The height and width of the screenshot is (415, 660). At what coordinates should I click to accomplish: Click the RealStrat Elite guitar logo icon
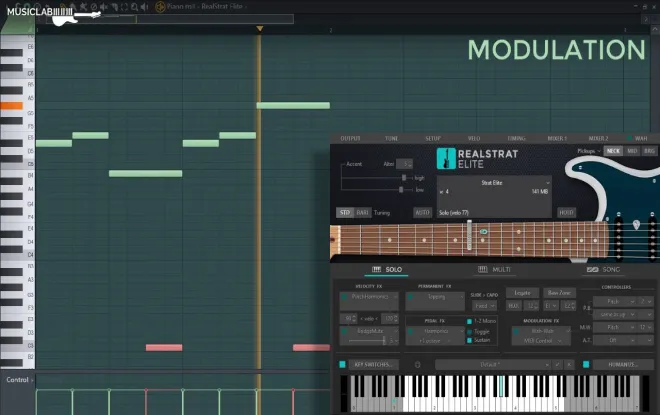click(446, 159)
